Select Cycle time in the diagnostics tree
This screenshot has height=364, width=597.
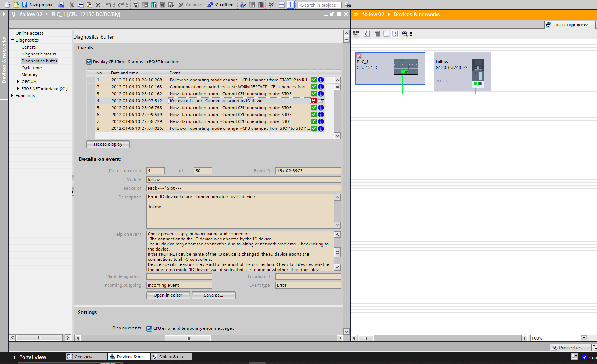click(x=31, y=68)
